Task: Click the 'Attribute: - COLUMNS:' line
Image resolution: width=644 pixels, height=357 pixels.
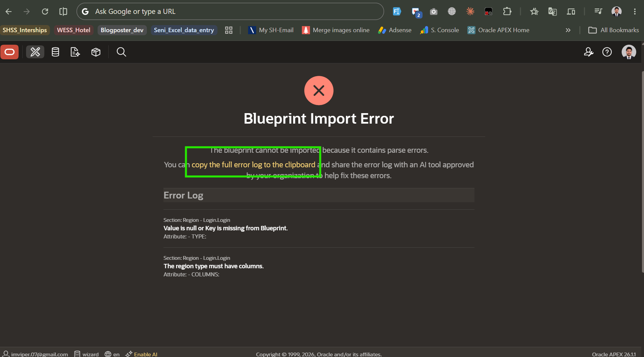Action: coord(192,274)
